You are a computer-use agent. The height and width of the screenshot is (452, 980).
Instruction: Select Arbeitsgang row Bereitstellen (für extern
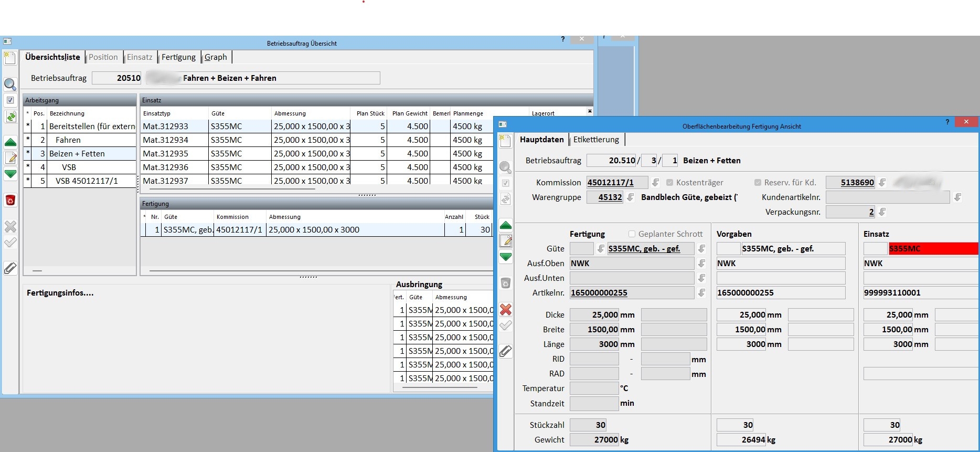(x=80, y=127)
